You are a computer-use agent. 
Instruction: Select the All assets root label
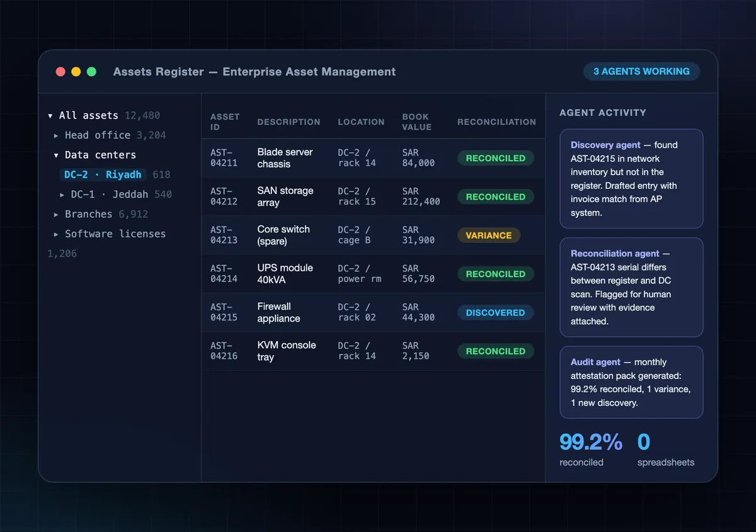(89, 116)
